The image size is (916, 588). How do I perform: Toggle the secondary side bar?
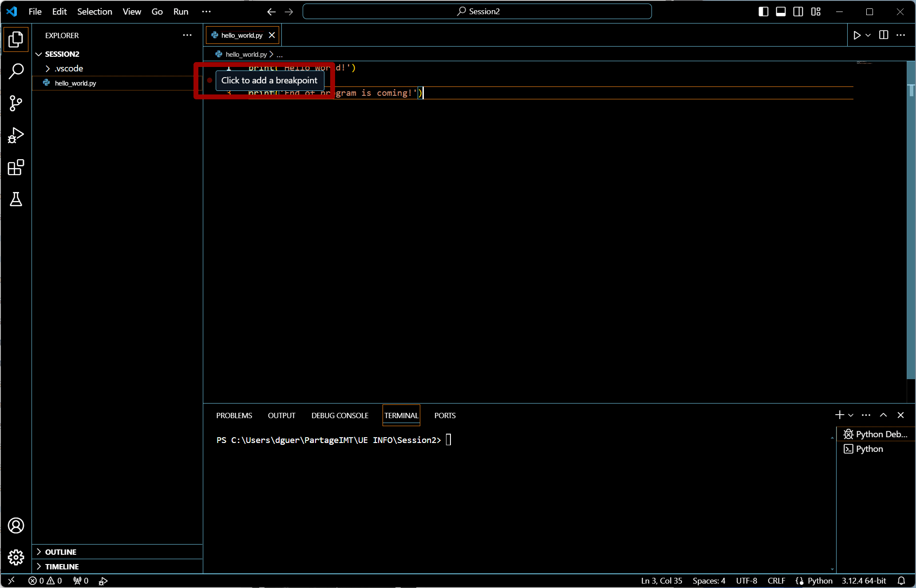(798, 12)
